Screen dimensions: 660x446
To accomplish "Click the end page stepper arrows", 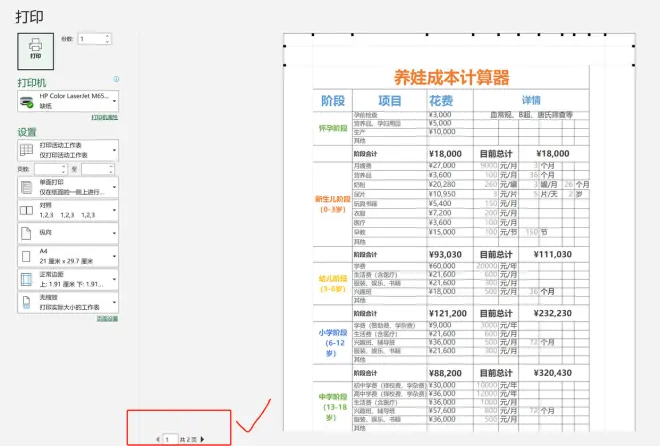I will click(x=111, y=169).
